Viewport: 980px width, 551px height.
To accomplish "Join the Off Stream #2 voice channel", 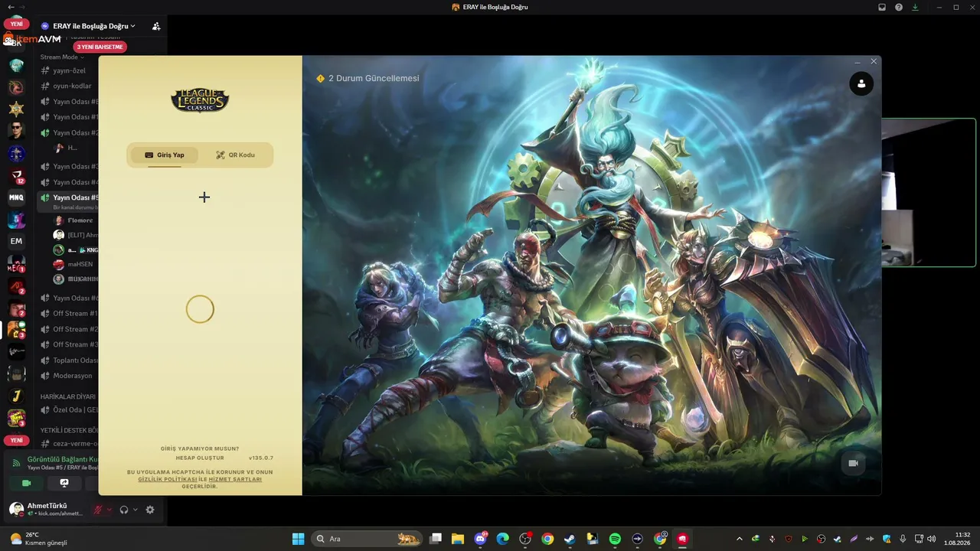I will [x=69, y=329].
